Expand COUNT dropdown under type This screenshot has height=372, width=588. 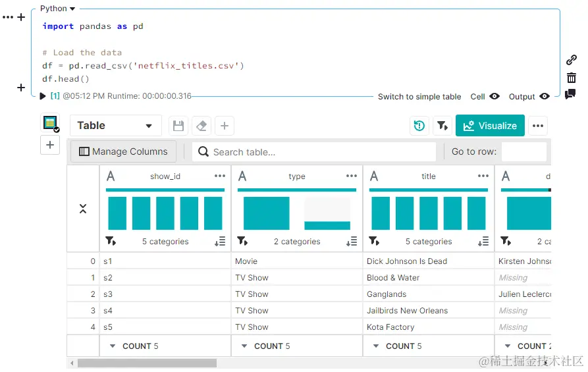click(x=244, y=346)
